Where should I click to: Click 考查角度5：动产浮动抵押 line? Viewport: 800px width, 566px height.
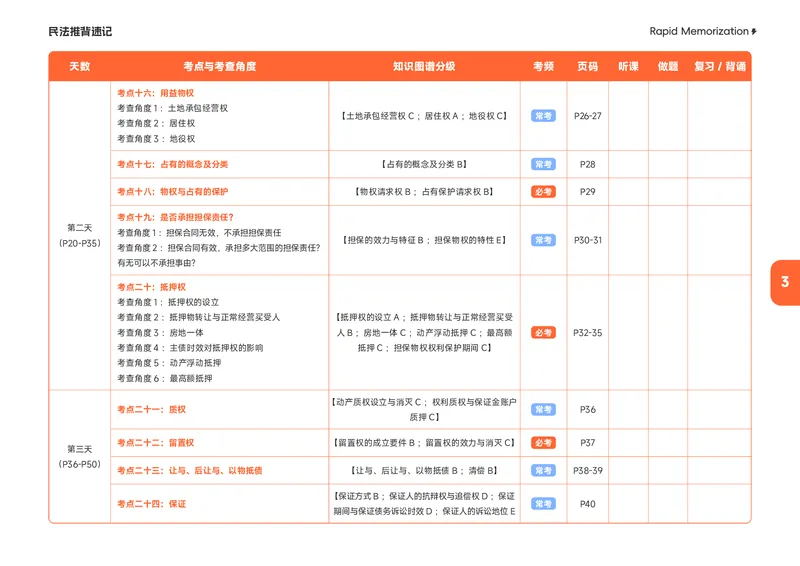pos(169,363)
